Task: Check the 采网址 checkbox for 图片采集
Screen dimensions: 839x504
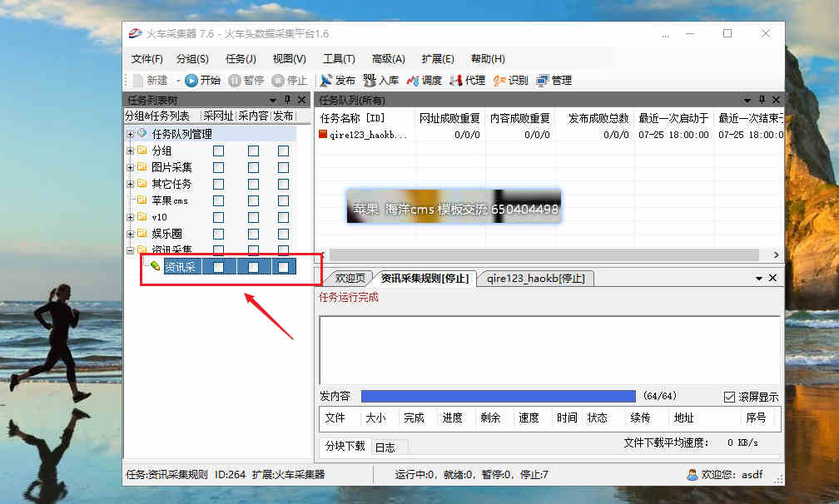Action: [218, 167]
